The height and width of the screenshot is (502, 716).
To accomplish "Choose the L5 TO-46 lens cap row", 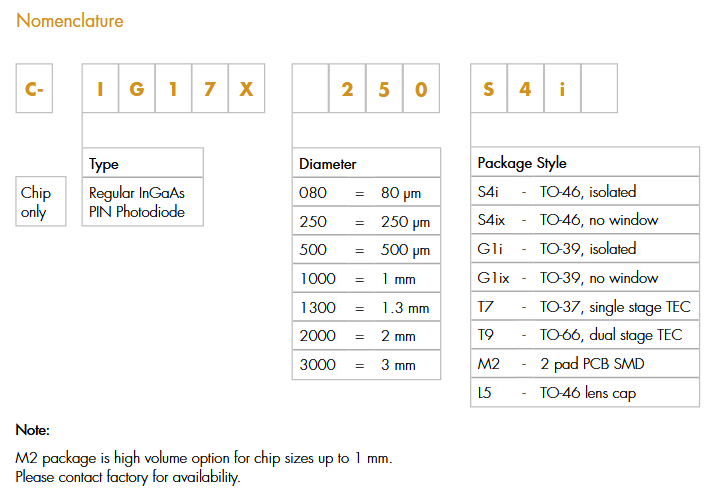I will [x=584, y=393].
